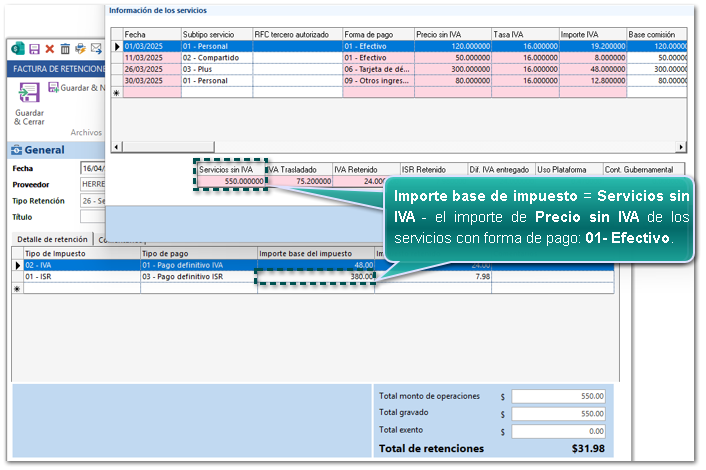Screen dimensions: 706x470
Task: Click the Total gravado field
Action: [x=558, y=413]
